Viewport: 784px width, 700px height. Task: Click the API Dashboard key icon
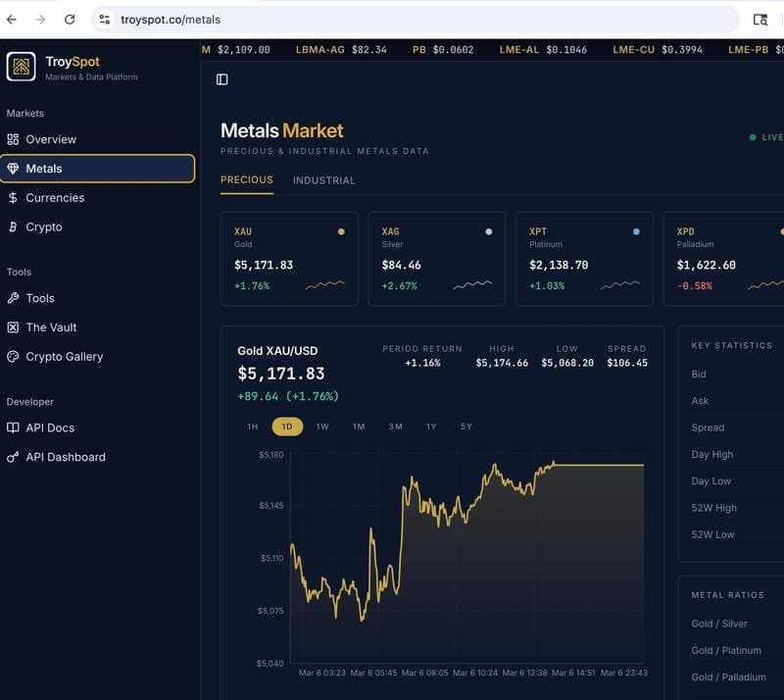(14, 457)
